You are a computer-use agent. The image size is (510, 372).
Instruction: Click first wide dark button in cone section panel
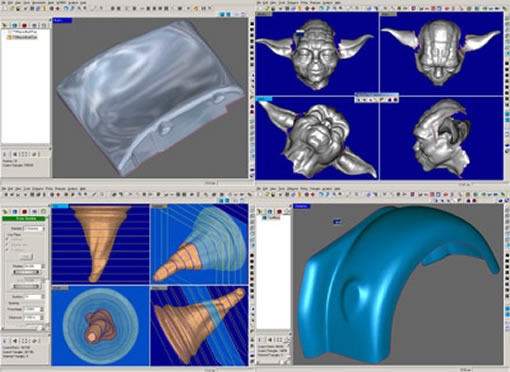click(x=26, y=272)
